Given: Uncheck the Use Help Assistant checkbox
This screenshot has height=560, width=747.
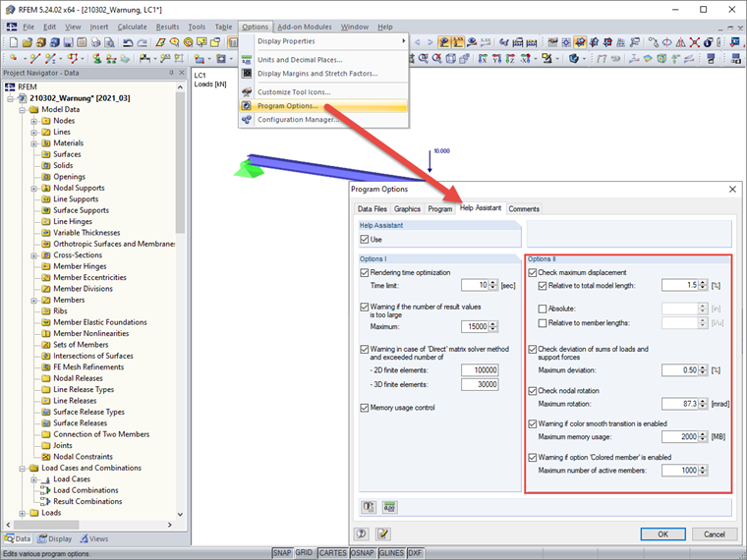Looking at the screenshot, I should (x=365, y=239).
